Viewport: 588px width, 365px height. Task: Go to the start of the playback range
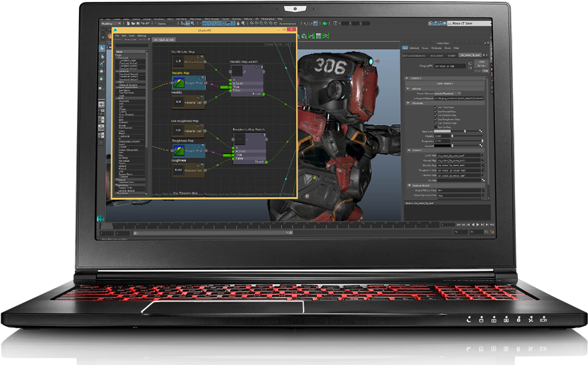point(459,225)
